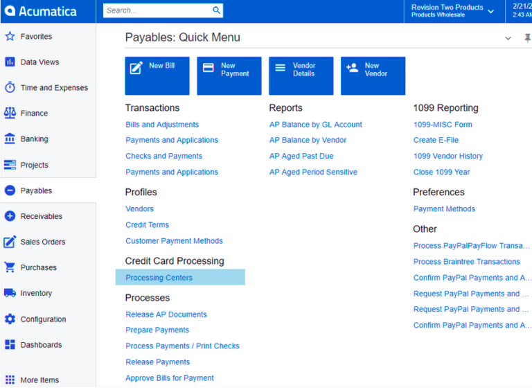This screenshot has width=532, height=392.
Task: Collapse the Payables Quick Menu chevron
Action: [508, 38]
